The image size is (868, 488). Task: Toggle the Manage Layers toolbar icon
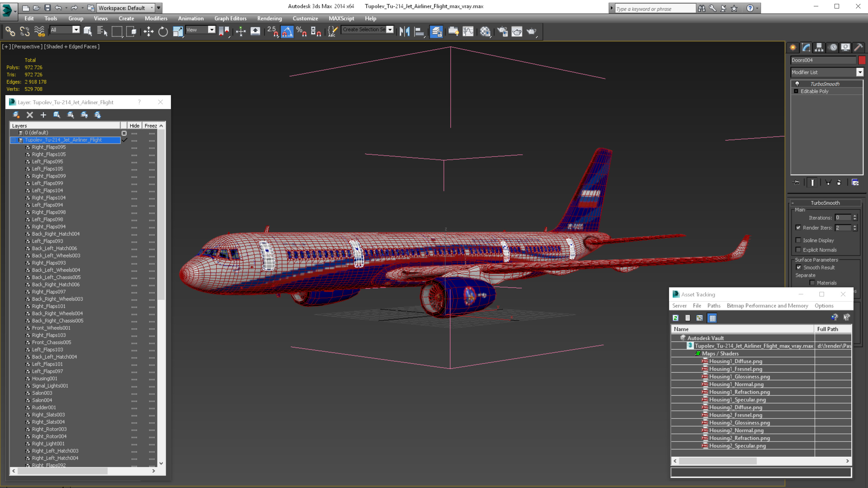(436, 31)
